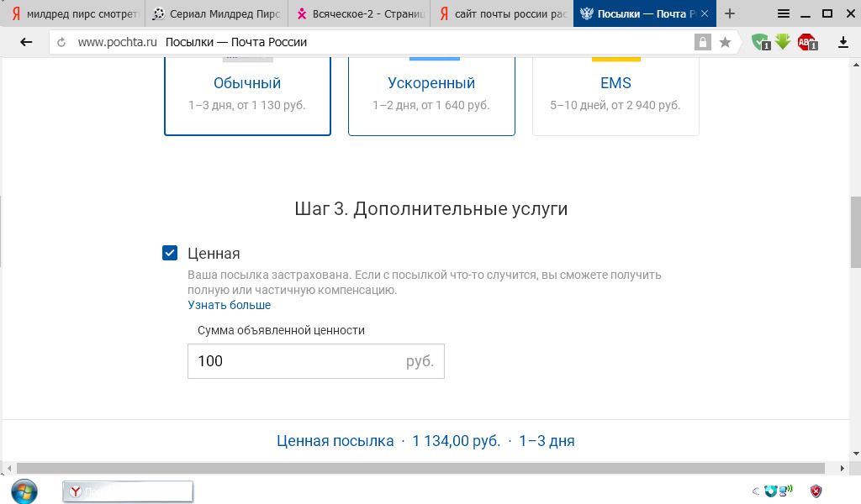Open the Windows Start menu
The height and width of the screenshot is (504, 861).
(x=24, y=491)
